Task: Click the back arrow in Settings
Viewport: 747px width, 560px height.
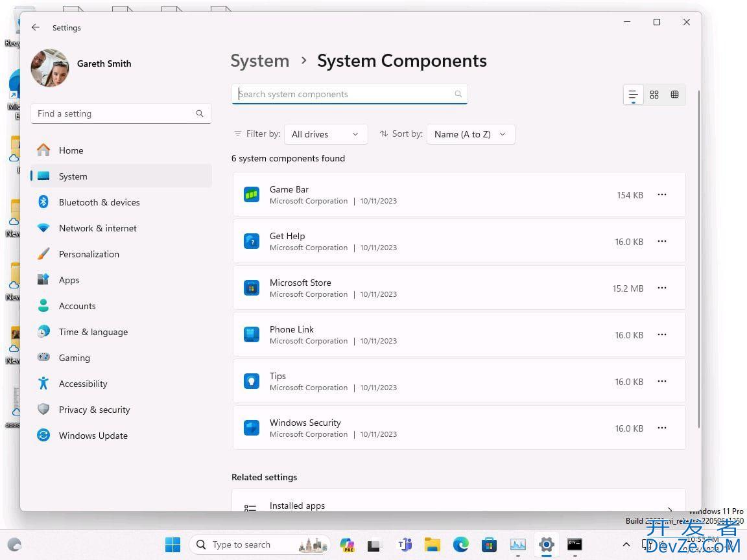Action: (35, 28)
